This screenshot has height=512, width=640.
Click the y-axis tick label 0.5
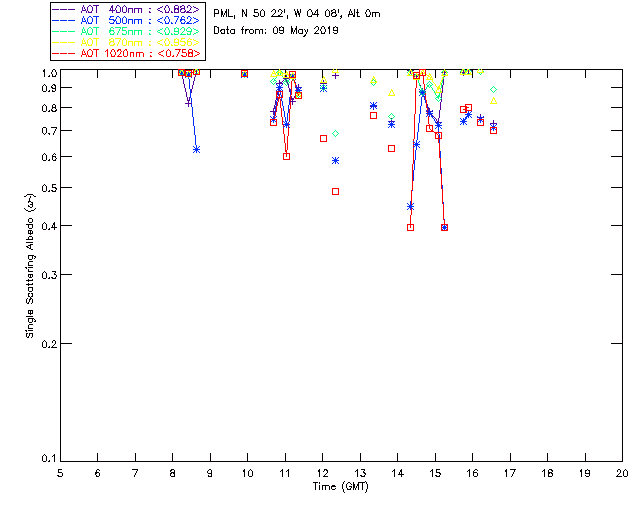tap(47, 188)
